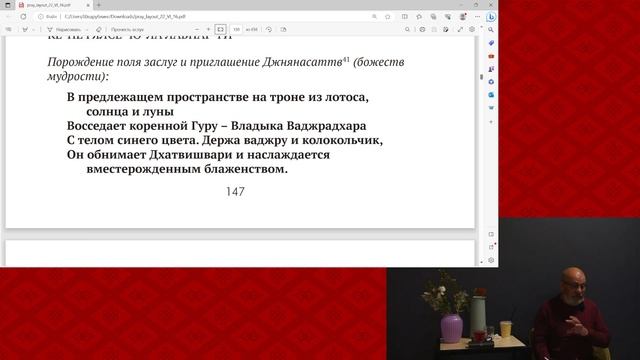Open the Favorites list icon

[419, 17]
